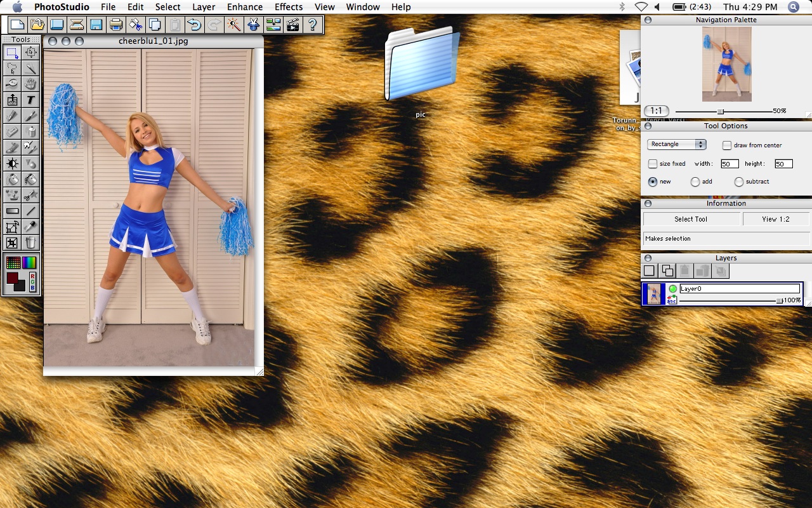Click the dark red foreground color swatch
The width and height of the screenshot is (812, 508).
pyautogui.click(x=13, y=278)
